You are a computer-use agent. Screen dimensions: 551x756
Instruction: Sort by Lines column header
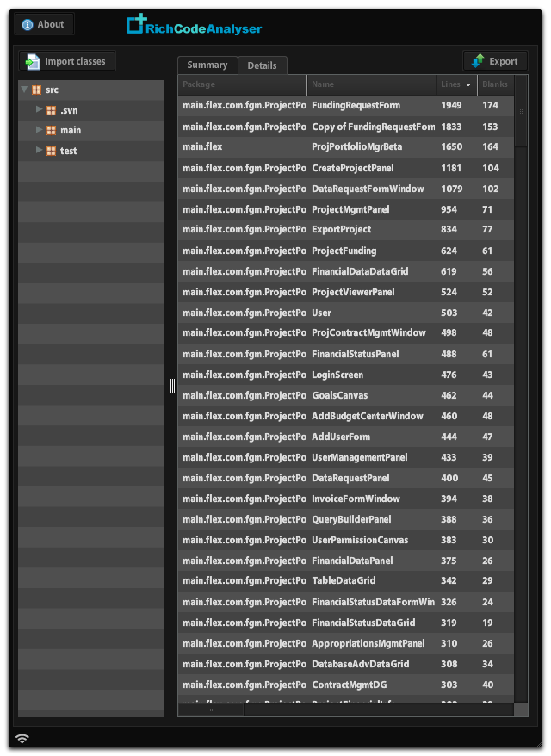(456, 84)
